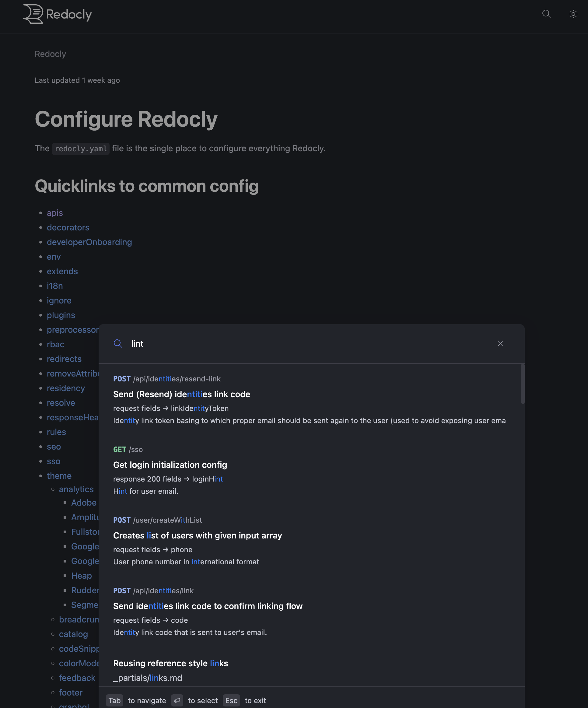Click the Redocly logo in the header
Viewport: 588px width, 708px height.
tap(57, 14)
